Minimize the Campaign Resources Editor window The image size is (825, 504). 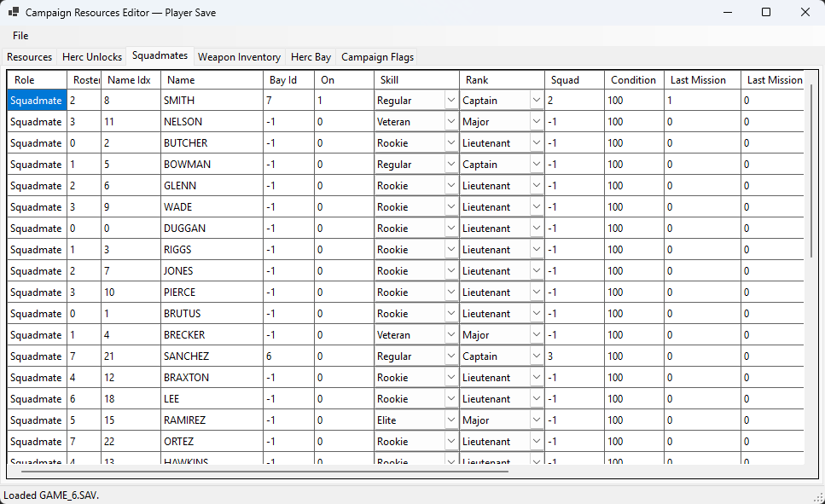[728, 12]
